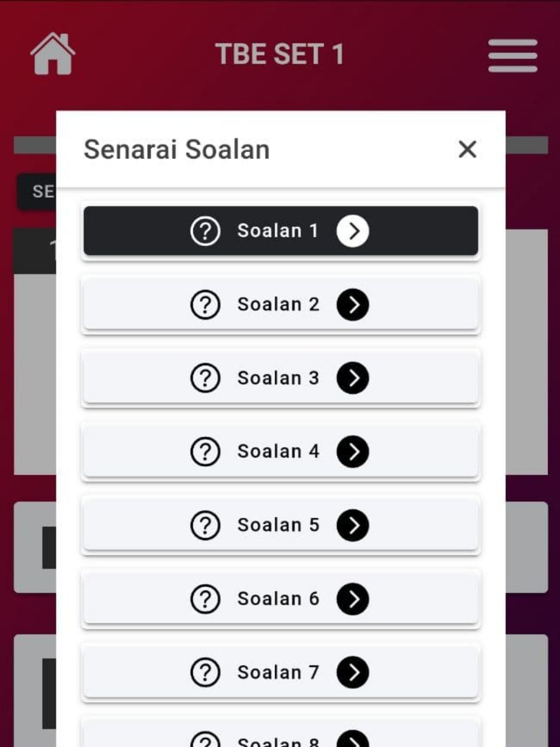The height and width of the screenshot is (747, 560).
Task: Click the question mark icon beside Soalan 4
Action: [206, 451]
